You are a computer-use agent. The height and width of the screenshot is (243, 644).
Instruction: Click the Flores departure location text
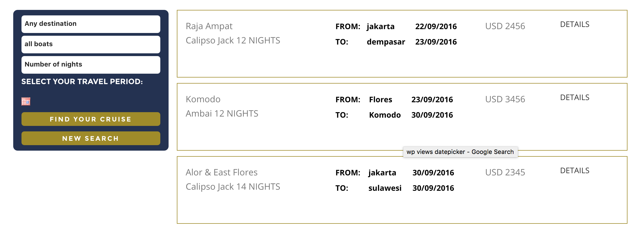tap(381, 100)
